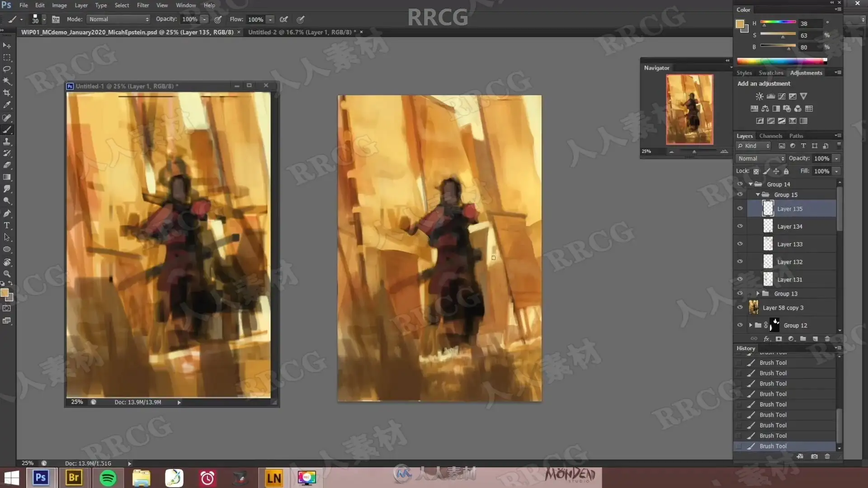The image size is (868, 488).
Task: Click the color spectrum ramp bar
Action: click(782, 61)
